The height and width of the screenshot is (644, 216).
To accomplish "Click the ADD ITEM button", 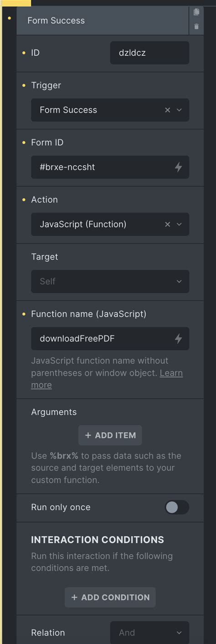I will pyautogui.click(x=110, y=435).
